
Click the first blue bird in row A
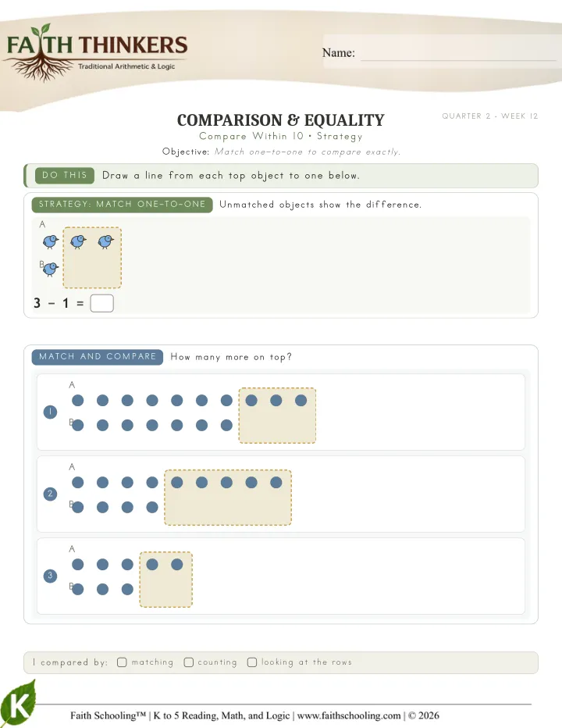pos(50,241)
